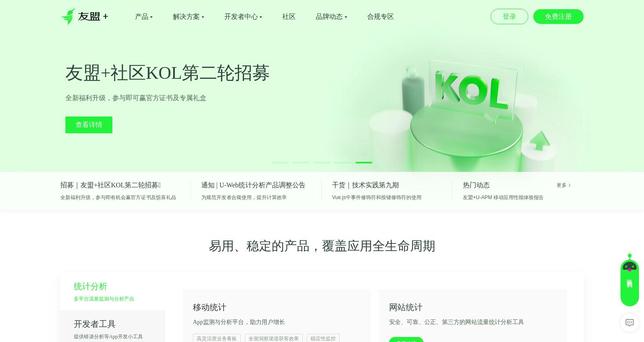644x342 pixels.
Task: Open the 品牌动态 dropdown arrow
Action: pos(346,17)
